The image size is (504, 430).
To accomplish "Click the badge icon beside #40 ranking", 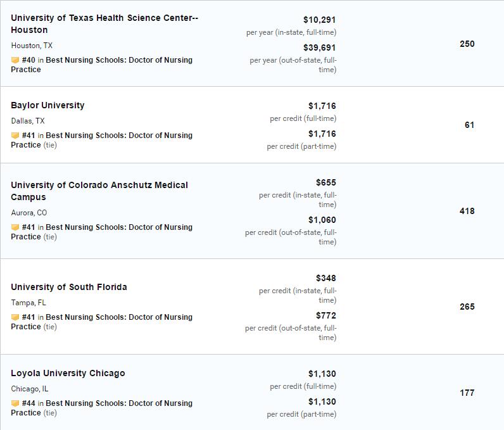I will point(15,60).
